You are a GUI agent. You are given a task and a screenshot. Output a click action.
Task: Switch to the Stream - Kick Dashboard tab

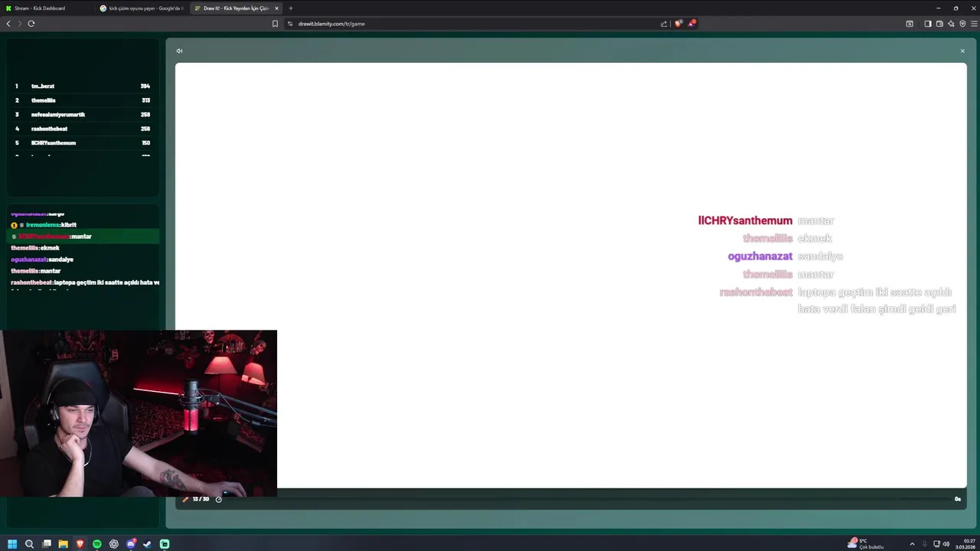tap(46, 8)
